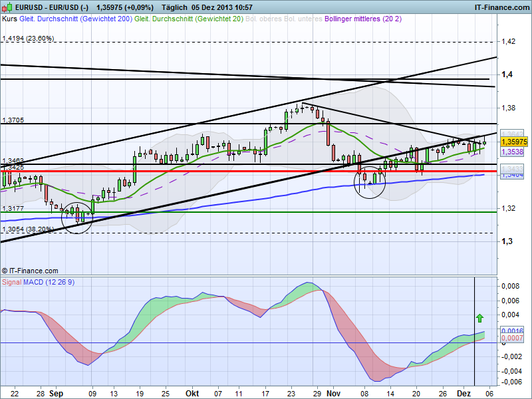The image size is (532, 399).
Task: Click the price quote 1,35975 (+0,09%)
Action: tap(125, 7)
